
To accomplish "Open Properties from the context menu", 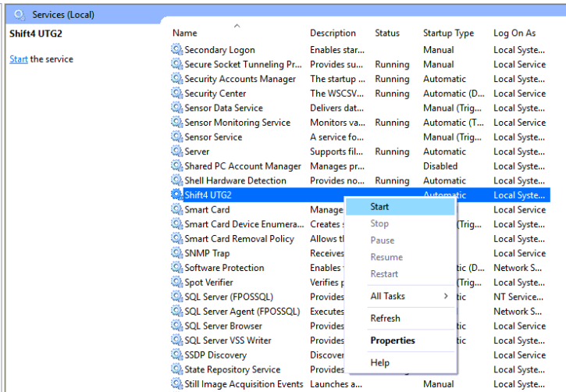I will [393, 340].
